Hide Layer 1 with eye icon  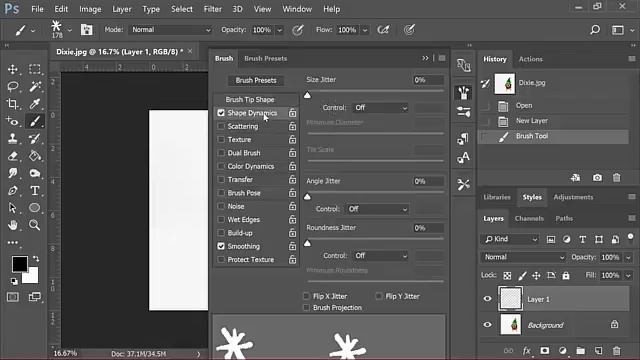click(487, 299)
